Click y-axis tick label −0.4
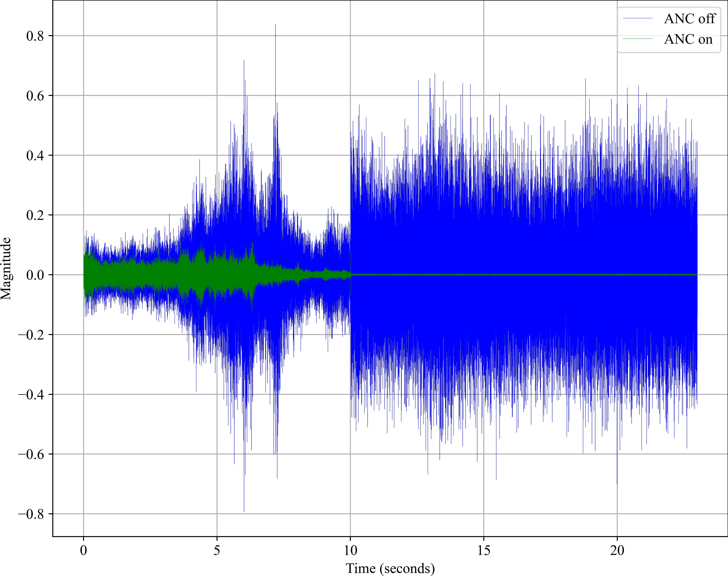 pos(31,395)
